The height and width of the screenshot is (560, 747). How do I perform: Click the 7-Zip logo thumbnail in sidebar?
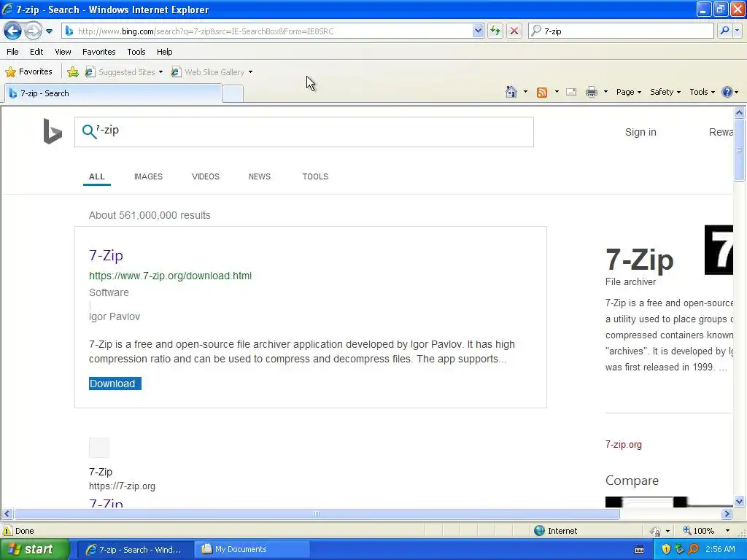[x=719, y=250]
